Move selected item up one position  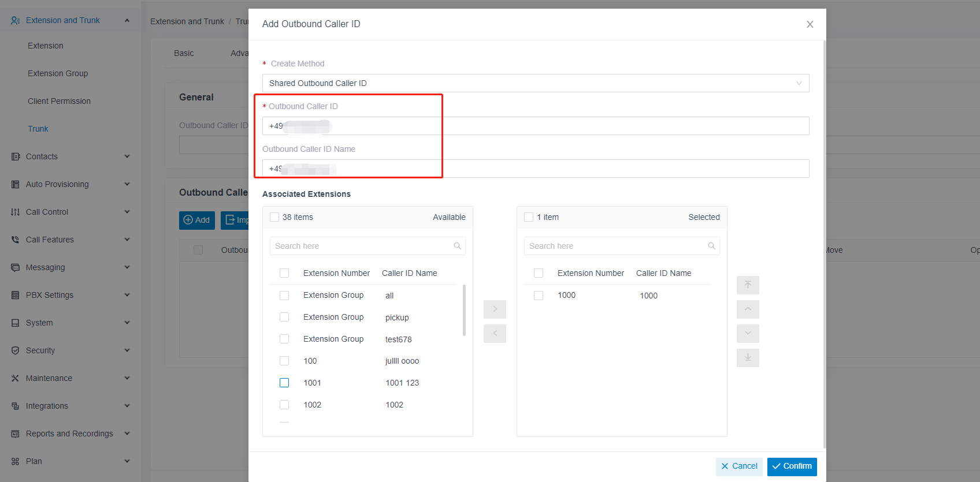(748, 309)
